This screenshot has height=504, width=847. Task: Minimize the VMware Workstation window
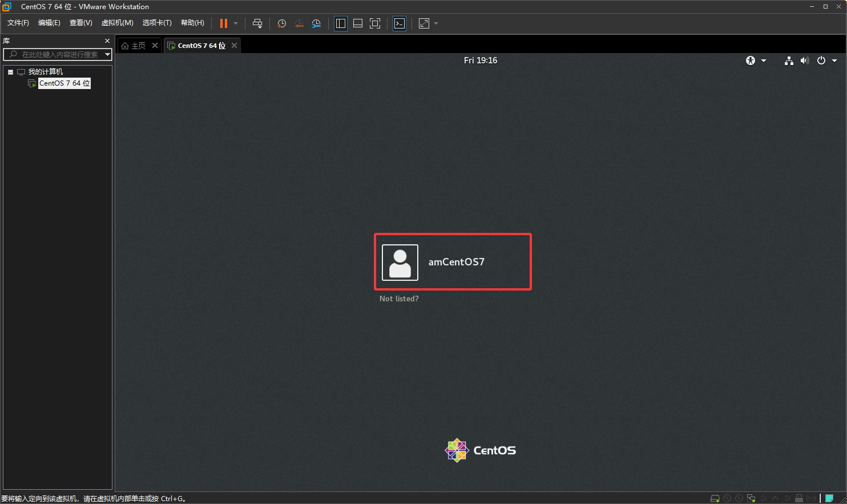point(812,7)
